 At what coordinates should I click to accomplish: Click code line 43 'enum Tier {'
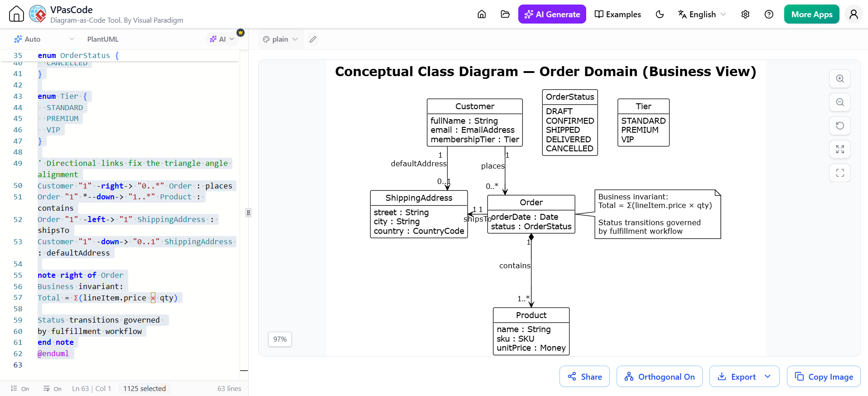coord(62,96)
